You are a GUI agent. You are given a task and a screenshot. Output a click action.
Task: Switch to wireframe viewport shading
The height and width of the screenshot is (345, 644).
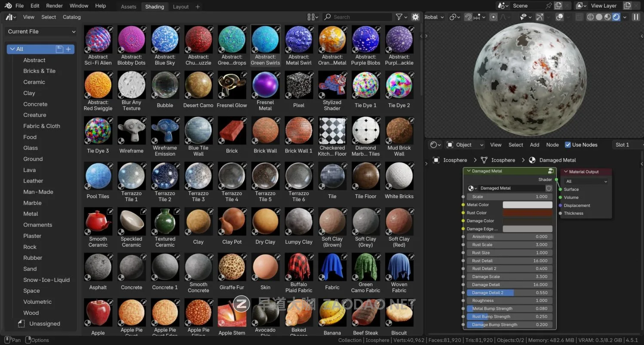point(590,17)
